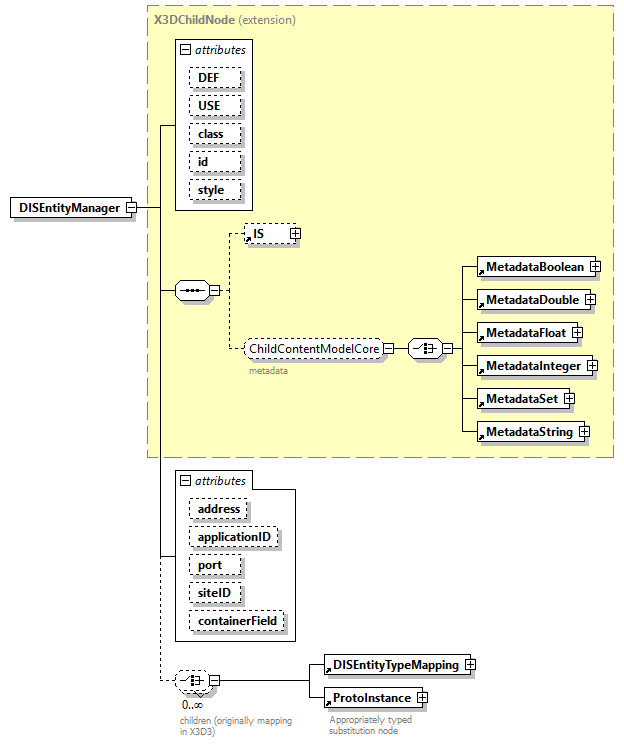Select the metadata choice compositor icon
Screen dimensions: 624x744
[425, 349]
